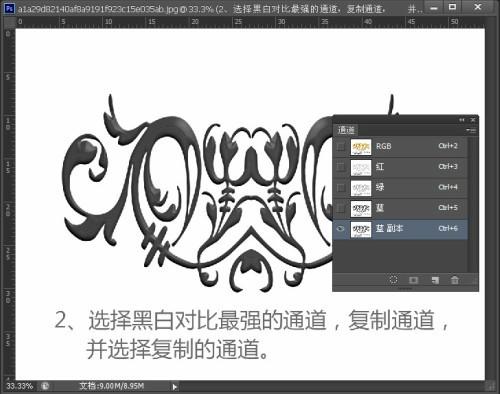The image size is (500, 394).
Task: Toggle visibility of the 红 channel
Action: tap(341, 167)
